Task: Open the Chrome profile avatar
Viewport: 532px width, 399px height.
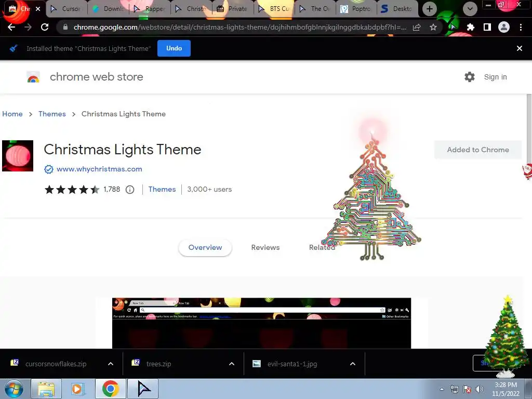Action: pyautogui.click(x=504, y=27)
